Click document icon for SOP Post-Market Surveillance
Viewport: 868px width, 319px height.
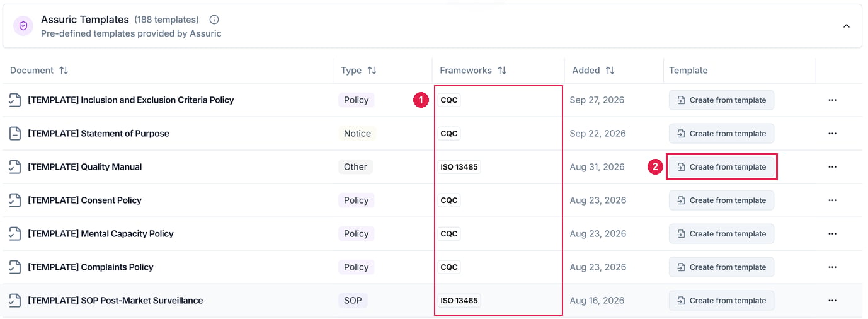15,300
